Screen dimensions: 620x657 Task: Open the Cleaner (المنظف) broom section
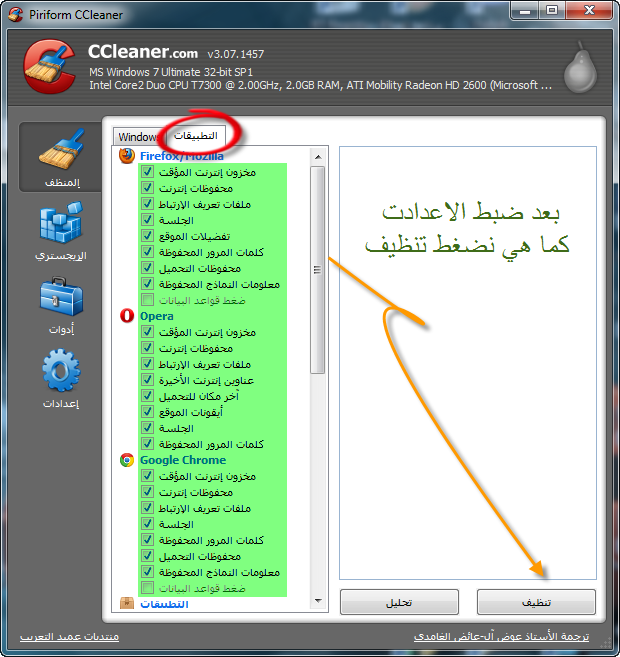coord(62,157)
